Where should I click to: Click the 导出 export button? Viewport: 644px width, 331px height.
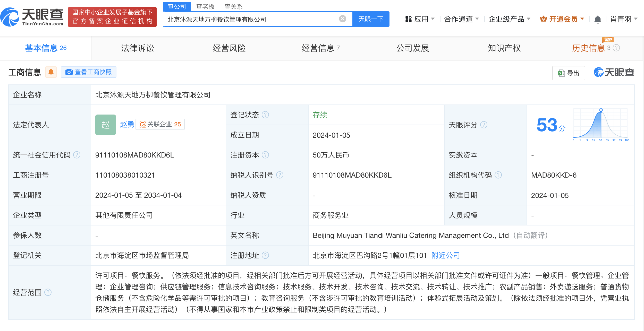(569, 73)
